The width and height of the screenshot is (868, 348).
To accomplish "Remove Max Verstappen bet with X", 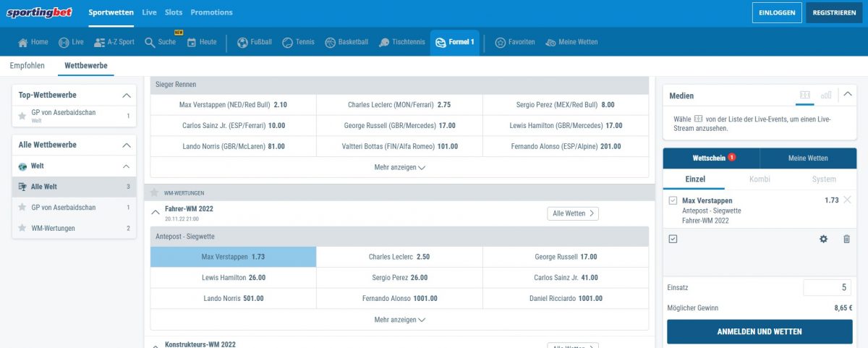I will [x=848, y=200].
